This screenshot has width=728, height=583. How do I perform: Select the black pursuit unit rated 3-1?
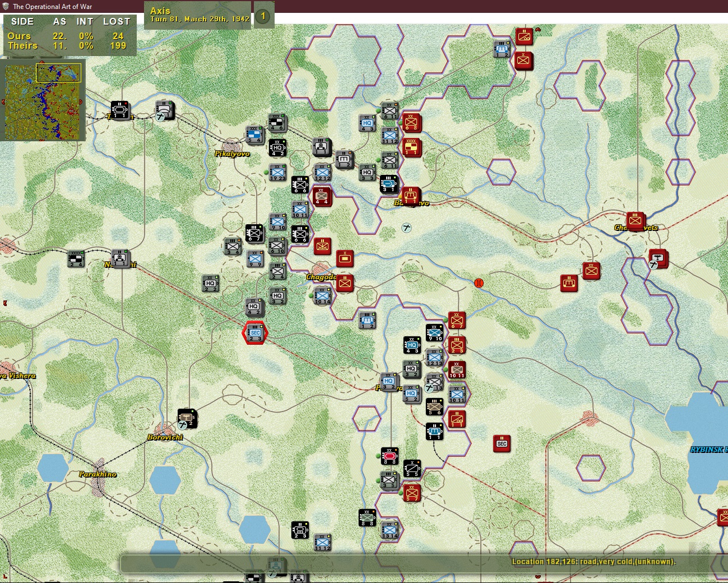389,184
